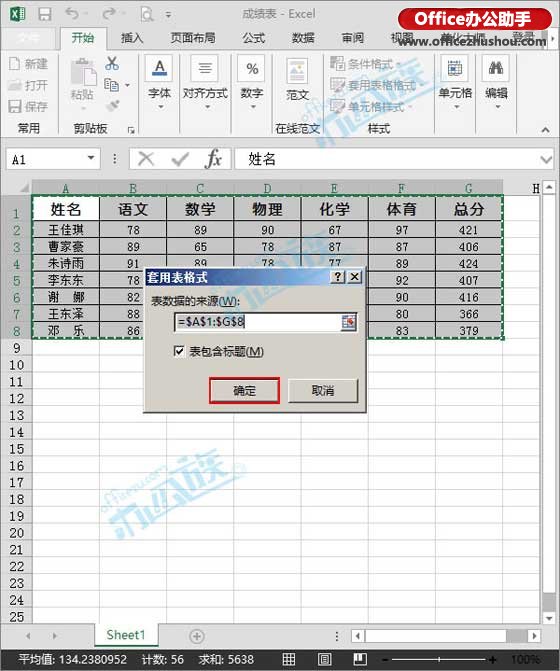Expand the formula bar with its chevron
Image resolution: width=560 pixels, height=671 pixels.
546,160
